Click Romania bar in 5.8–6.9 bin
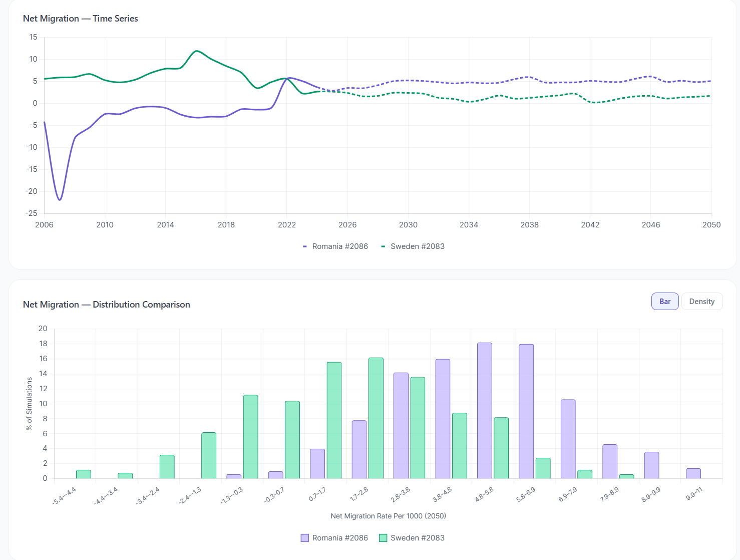This screenshot has height=560, width=740. (x=526, y=411)
